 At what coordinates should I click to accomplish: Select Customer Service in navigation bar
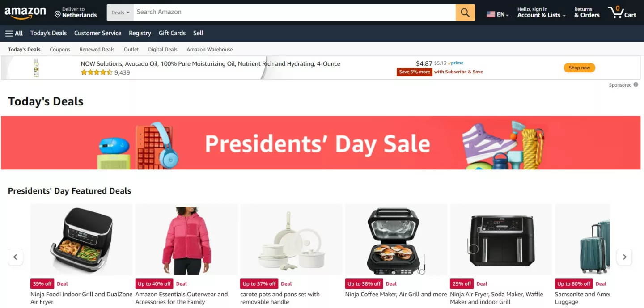click(x=97, y=33)
